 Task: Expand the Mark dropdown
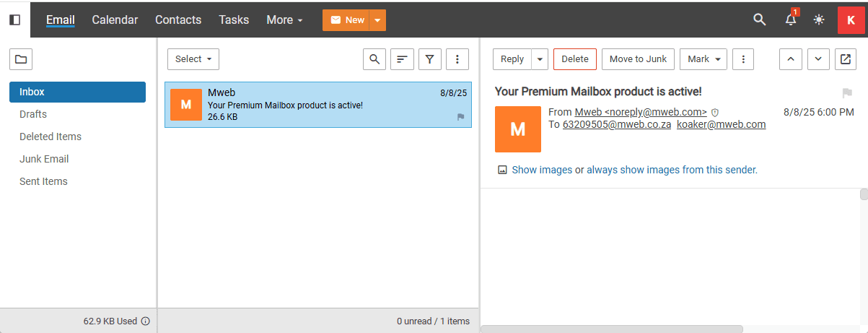pyautogui.click(x=703, y=59)
